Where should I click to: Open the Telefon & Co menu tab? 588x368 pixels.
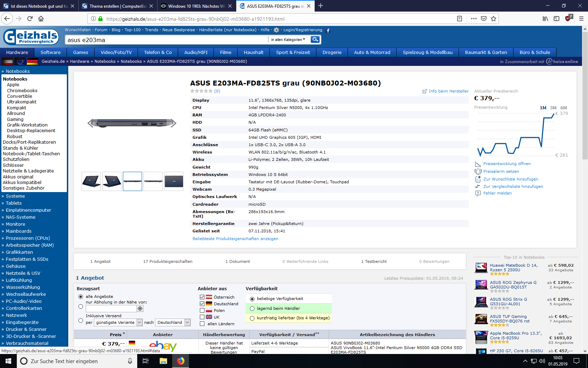pos(158,52)
